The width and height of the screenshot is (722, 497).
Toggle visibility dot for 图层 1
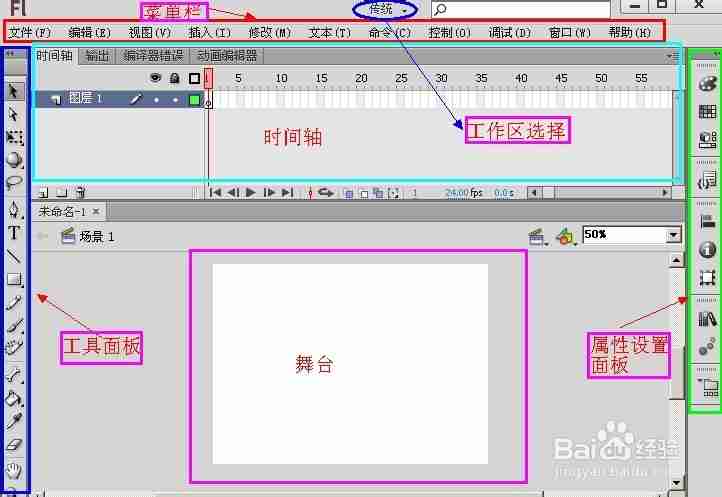tap(156, 99)
